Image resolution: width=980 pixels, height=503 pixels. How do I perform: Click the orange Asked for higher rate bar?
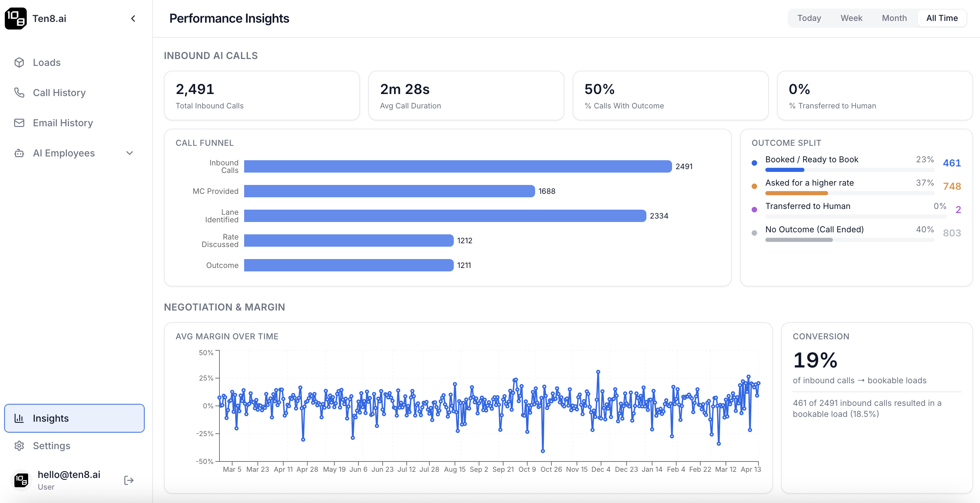796,193
